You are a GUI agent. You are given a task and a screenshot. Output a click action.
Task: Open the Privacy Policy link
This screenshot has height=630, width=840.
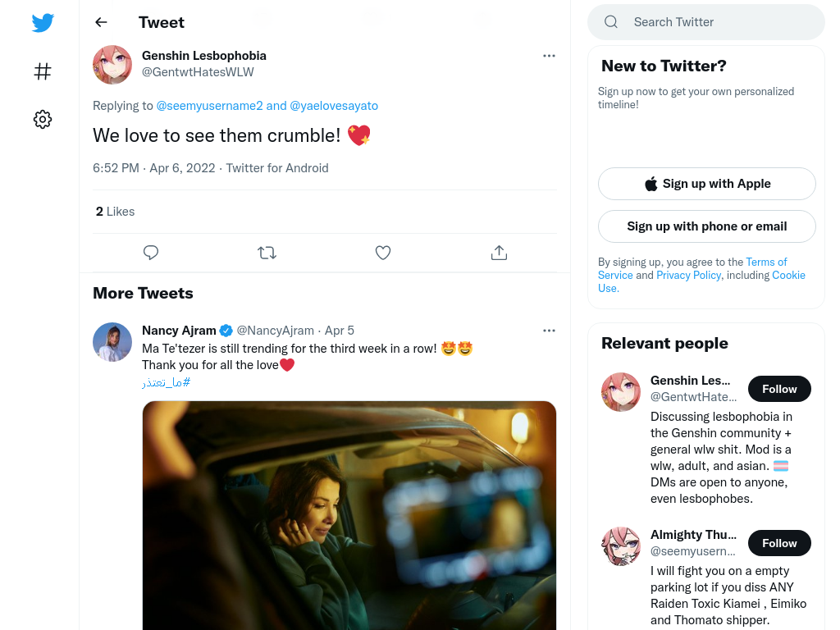[x=688, y=275]
